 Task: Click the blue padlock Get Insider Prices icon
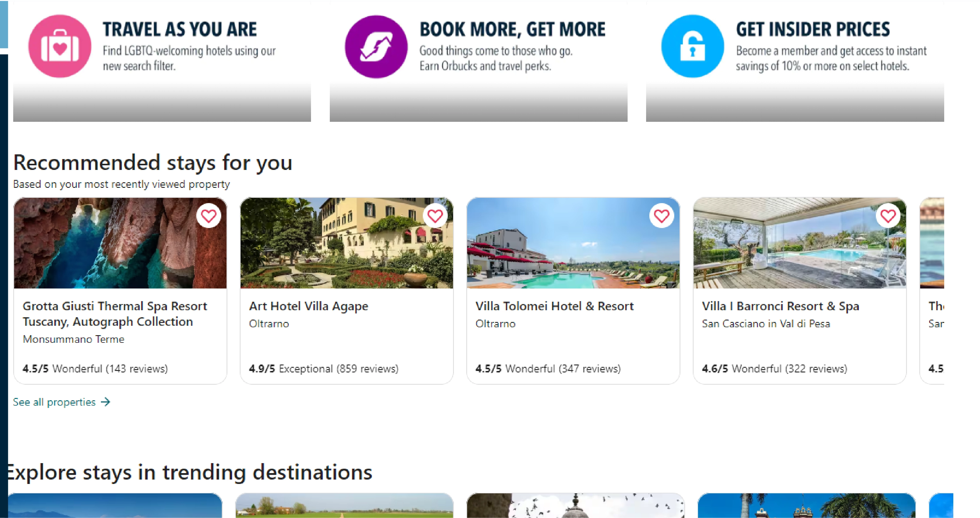tap(692, 46)
